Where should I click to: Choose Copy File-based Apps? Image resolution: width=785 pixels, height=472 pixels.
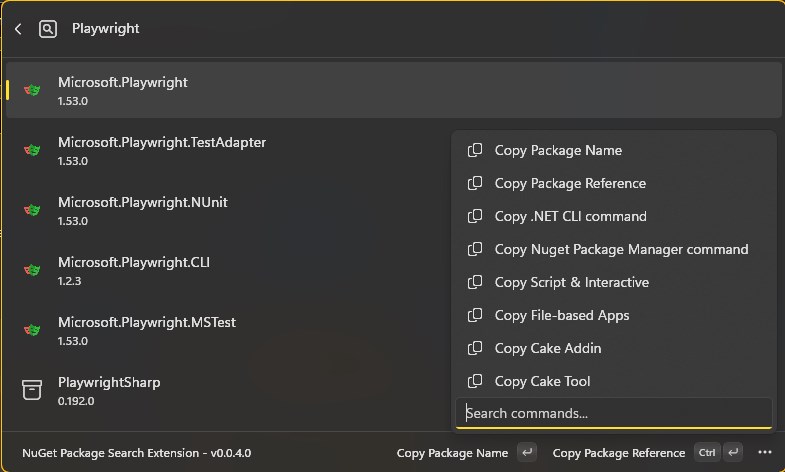613,315
